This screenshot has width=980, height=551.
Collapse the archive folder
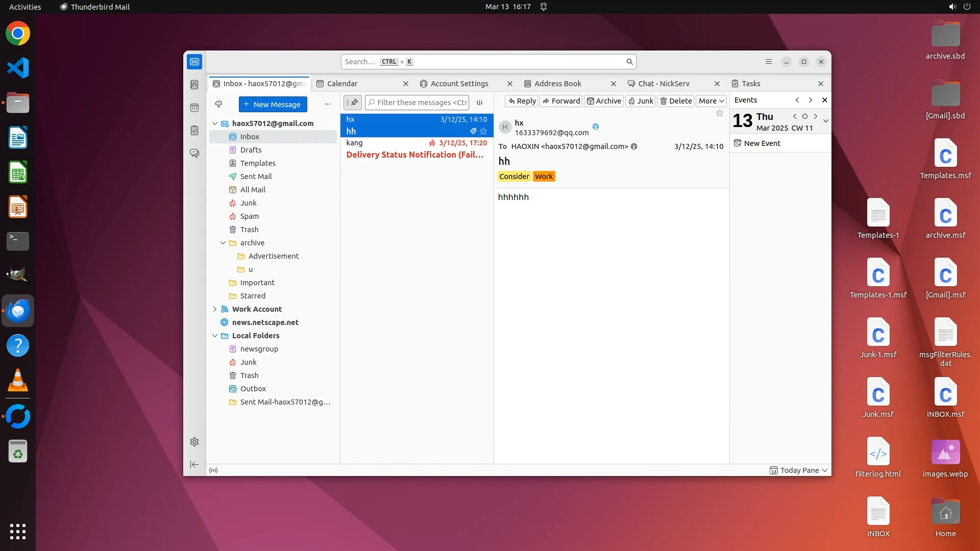[223, 243]
